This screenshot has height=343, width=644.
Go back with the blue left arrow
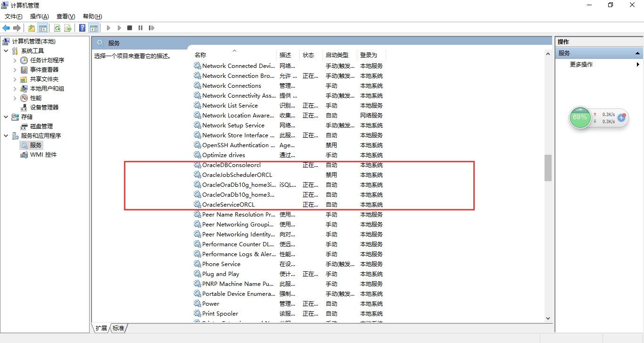(6, 28)
